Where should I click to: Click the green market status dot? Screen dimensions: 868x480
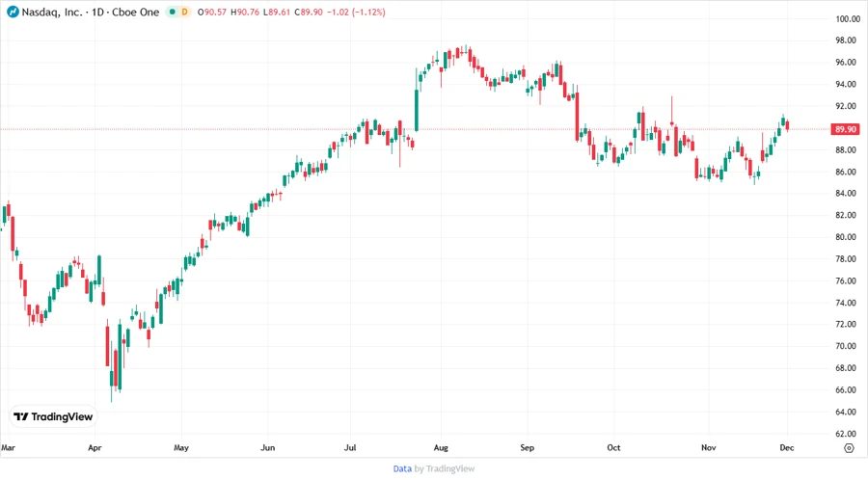click(x=173, y=12)
